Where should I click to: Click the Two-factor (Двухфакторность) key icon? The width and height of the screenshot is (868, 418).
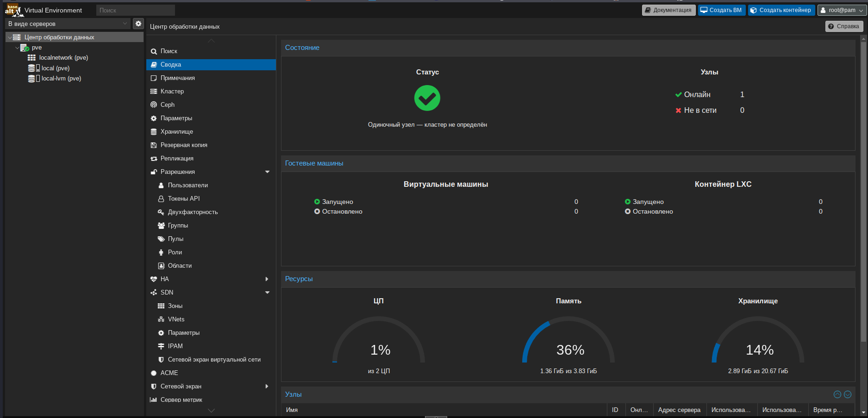click(161, 212)
